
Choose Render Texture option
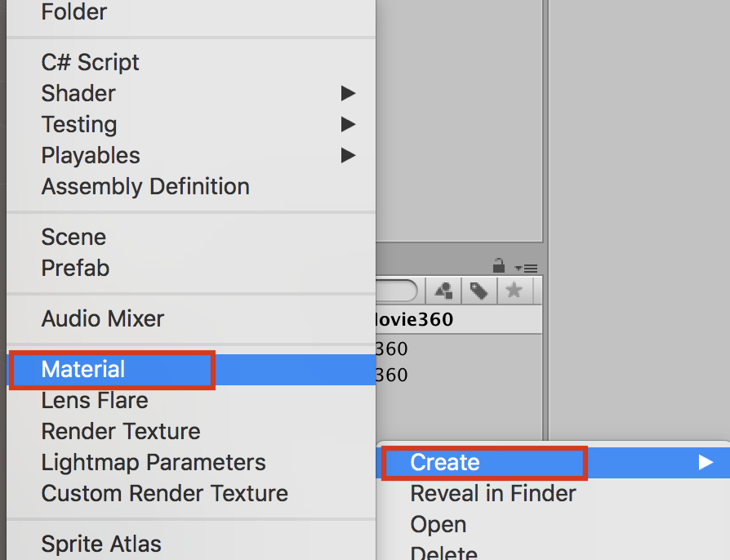coord(121,432)
